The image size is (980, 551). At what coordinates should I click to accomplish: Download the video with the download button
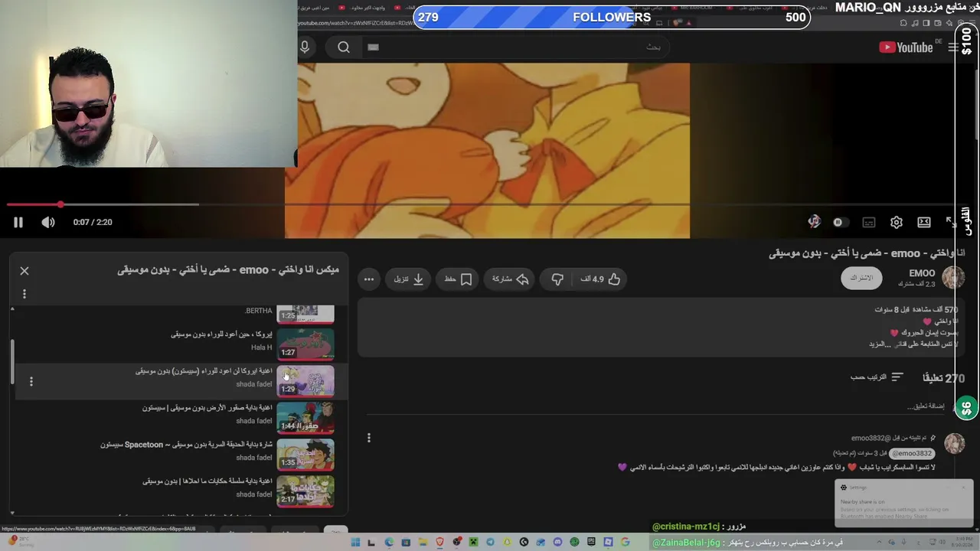(x=409, y=279)
